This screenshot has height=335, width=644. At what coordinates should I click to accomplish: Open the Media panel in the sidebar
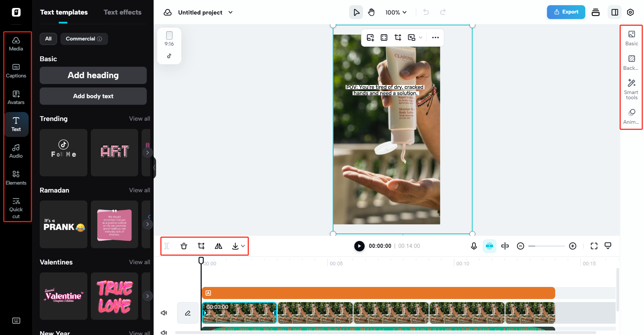[16, 44]
